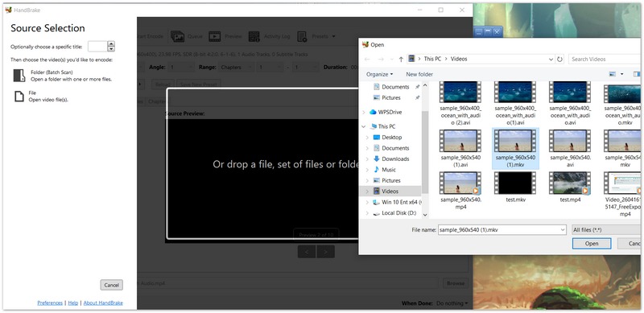Open the File name combo box dropdown
The height and width of the screenshot is (313, 644).
[562, 230]
